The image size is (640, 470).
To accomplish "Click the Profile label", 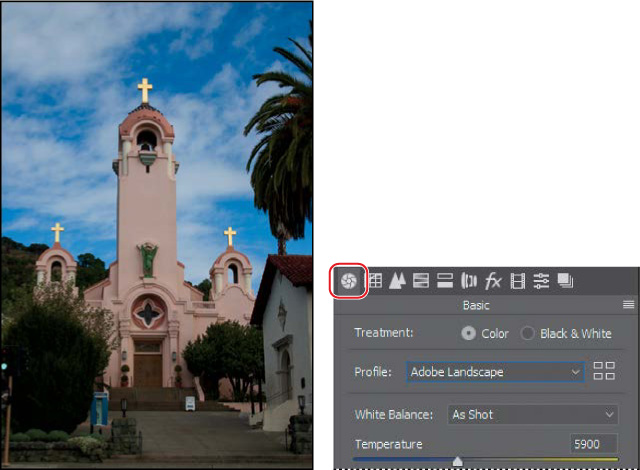I will point(373,372).
